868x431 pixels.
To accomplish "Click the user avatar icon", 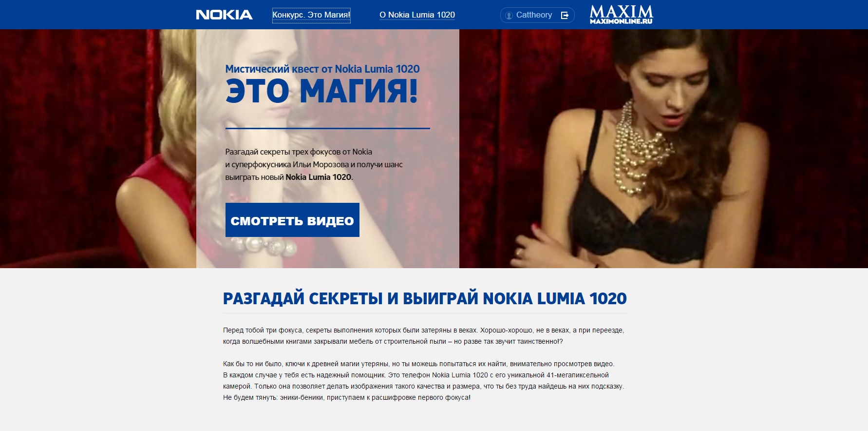I will [509, 15].
